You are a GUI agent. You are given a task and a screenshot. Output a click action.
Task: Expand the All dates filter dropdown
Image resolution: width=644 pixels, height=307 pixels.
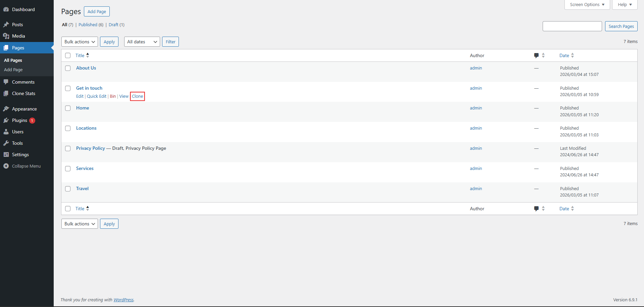click(142, 42)
